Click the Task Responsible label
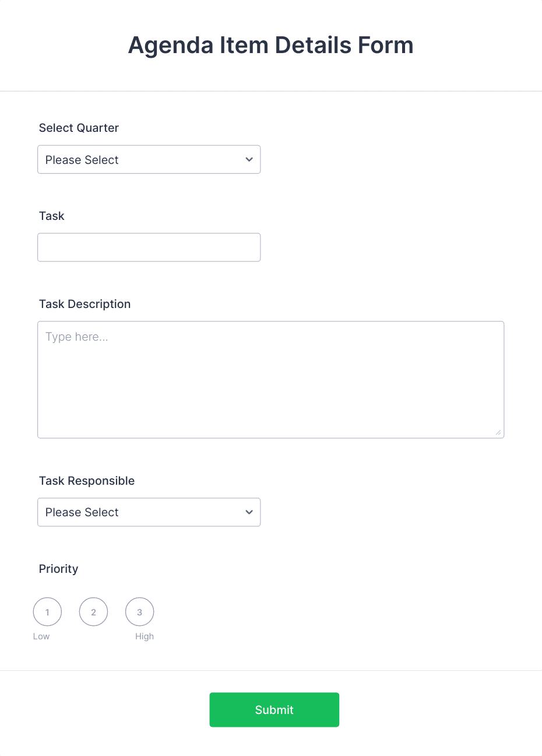 87,481
